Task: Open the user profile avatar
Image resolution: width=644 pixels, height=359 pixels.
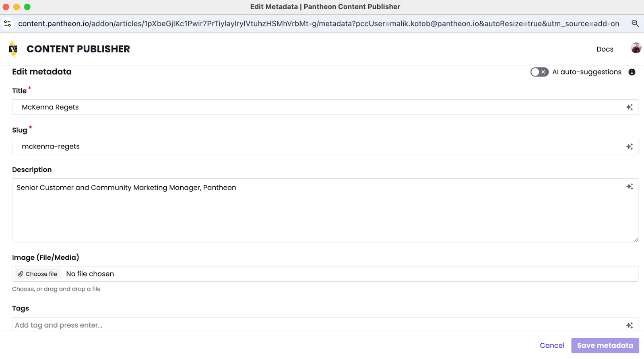Action: coord(636,48)
